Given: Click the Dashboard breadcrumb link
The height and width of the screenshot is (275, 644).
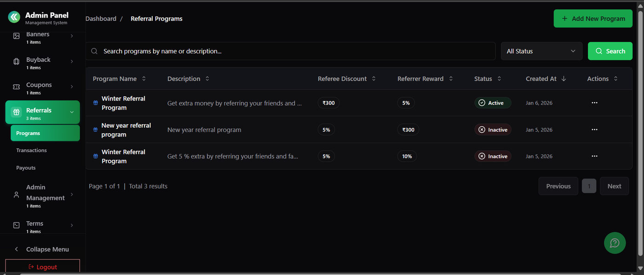Looking at the screenshot, I should 101,19.
